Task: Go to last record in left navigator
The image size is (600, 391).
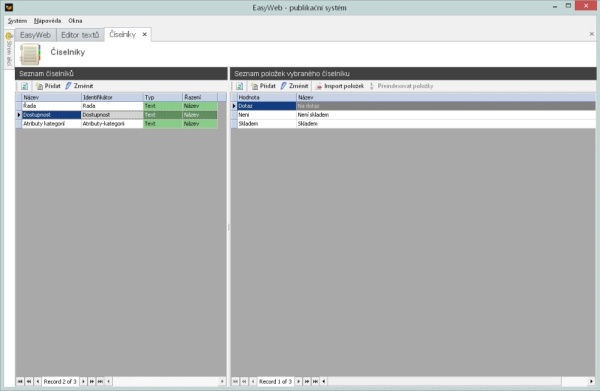Action: click(x=100, y=381)
